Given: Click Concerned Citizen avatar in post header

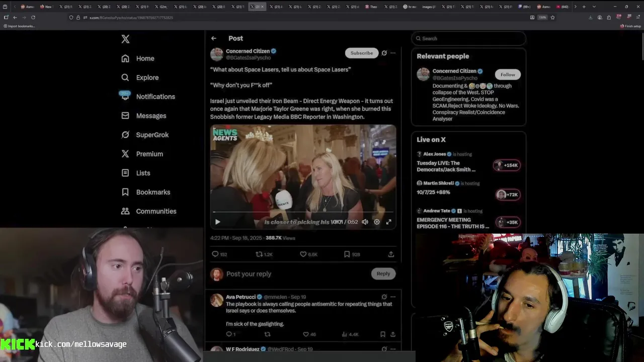Looking at the screenshot, I should (217, 54).
